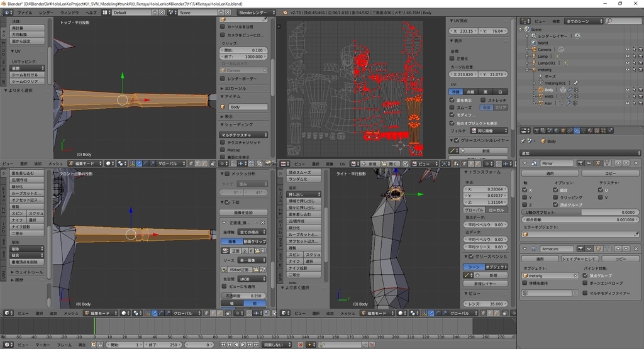Viewport: 644px width, 349px height.
Task: Move the Mirror modifier up
Action: (x=618, y=163)
